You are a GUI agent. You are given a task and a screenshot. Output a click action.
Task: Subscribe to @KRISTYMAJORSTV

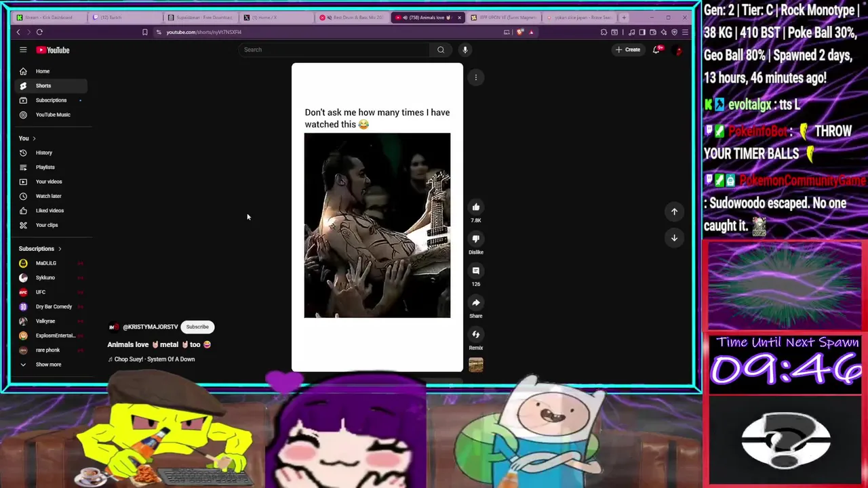click(x=197, y=327)
